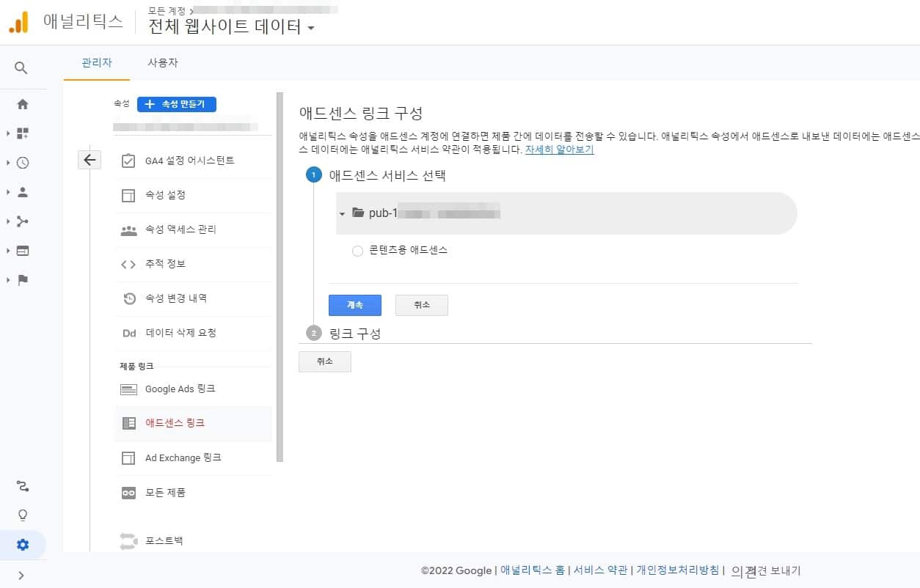This screenshot has width=920, height=588.
Task: Expand Behavior section arrow in sidebar
Action: click(7, 251)
